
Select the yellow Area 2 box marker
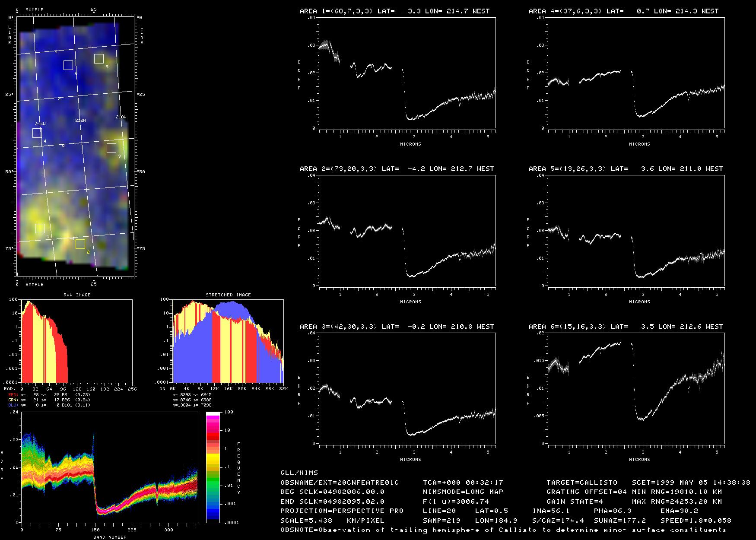pos(80,244)
